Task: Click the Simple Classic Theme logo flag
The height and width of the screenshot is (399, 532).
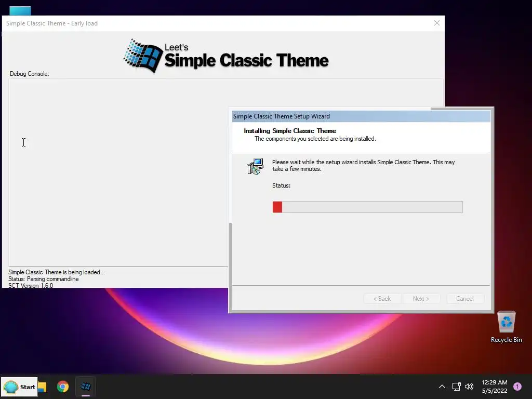Action: pyautogui.click(x=143, y=56)
